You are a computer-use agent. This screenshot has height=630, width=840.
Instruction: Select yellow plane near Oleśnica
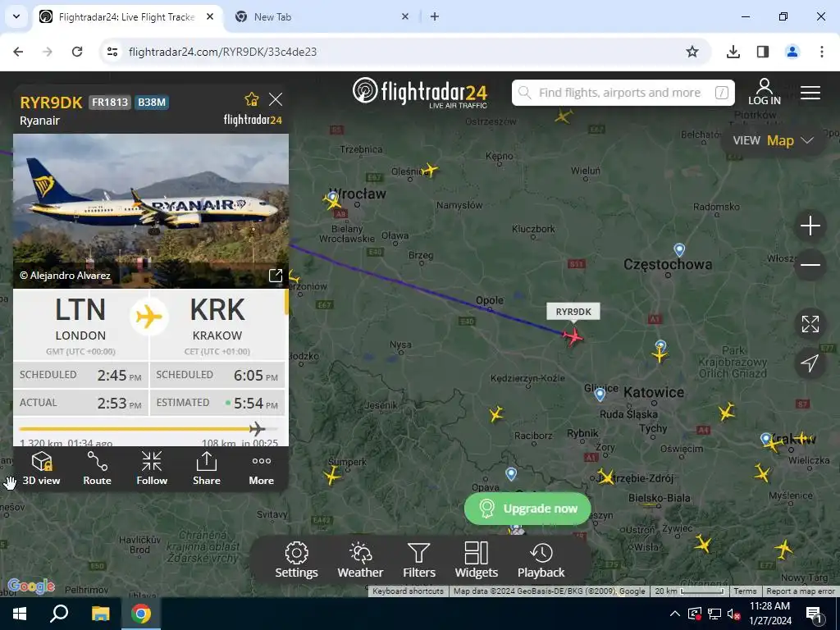[430, 171]
